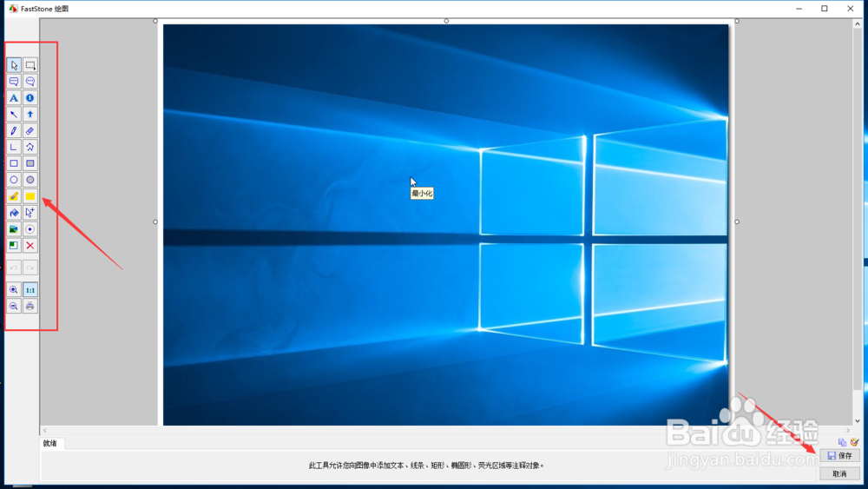Maximize the FastStone 绘图 window
This screenshot has width=868, height=489.
[x=825, y=9]
